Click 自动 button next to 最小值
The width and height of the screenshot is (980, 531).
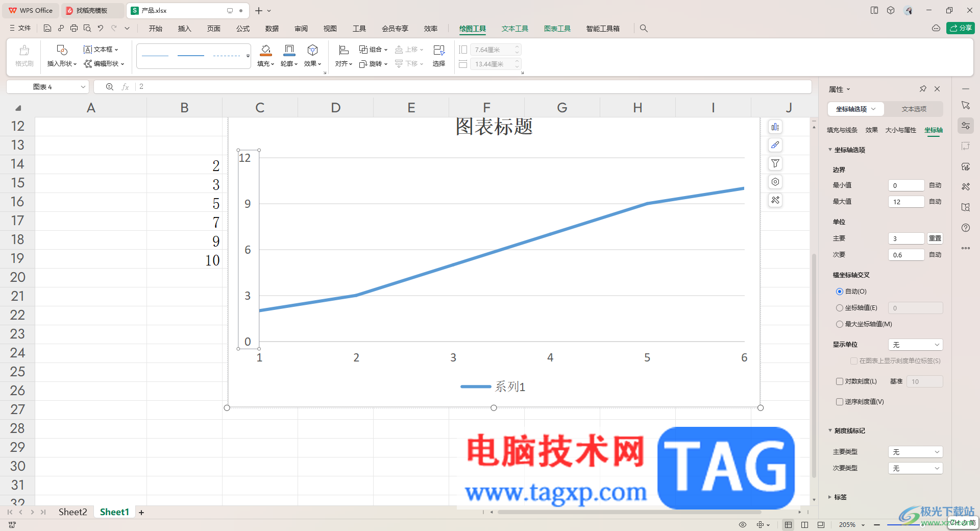coord(935,185)
